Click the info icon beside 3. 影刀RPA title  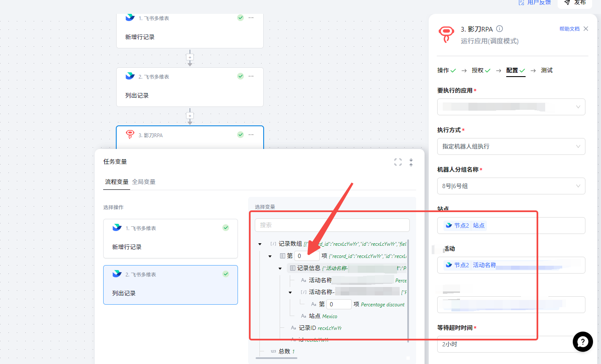499,29
